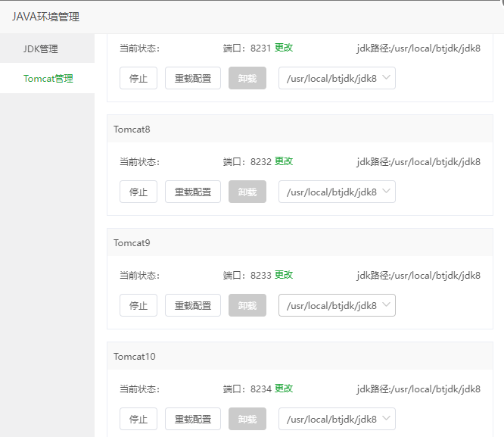Click 更改 next to port 8234
This screenshot has width=504, height=437.
point(284,389)
